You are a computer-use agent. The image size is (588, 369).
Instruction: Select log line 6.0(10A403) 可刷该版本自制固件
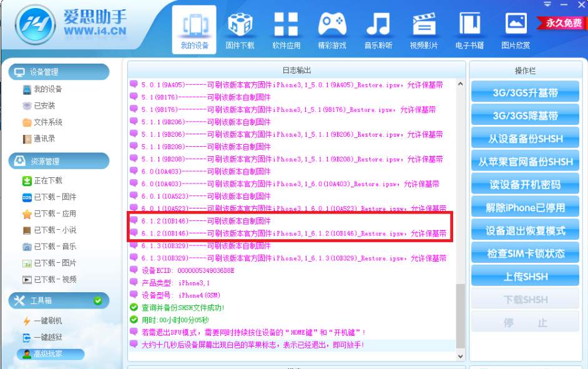pos(206,171)
